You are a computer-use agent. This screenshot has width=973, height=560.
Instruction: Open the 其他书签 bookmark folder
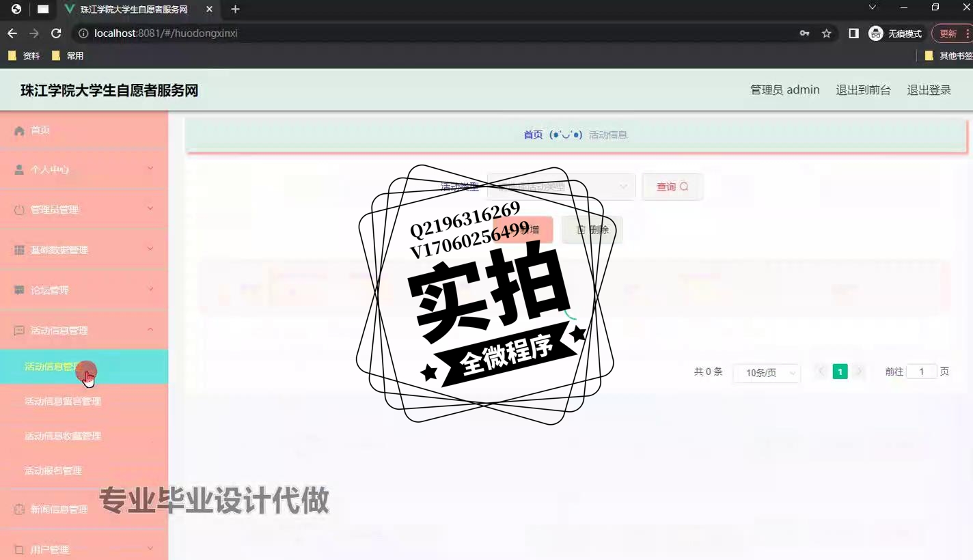click(948, 56)
